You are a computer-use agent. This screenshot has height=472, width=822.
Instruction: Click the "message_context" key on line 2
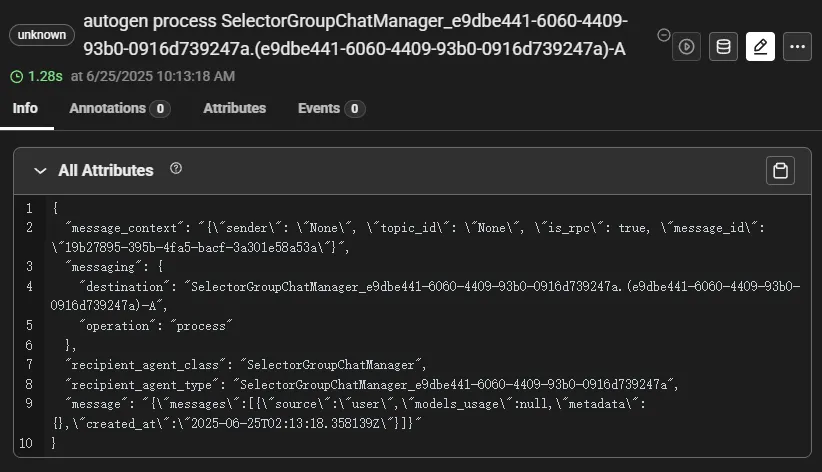pos(124,228)
